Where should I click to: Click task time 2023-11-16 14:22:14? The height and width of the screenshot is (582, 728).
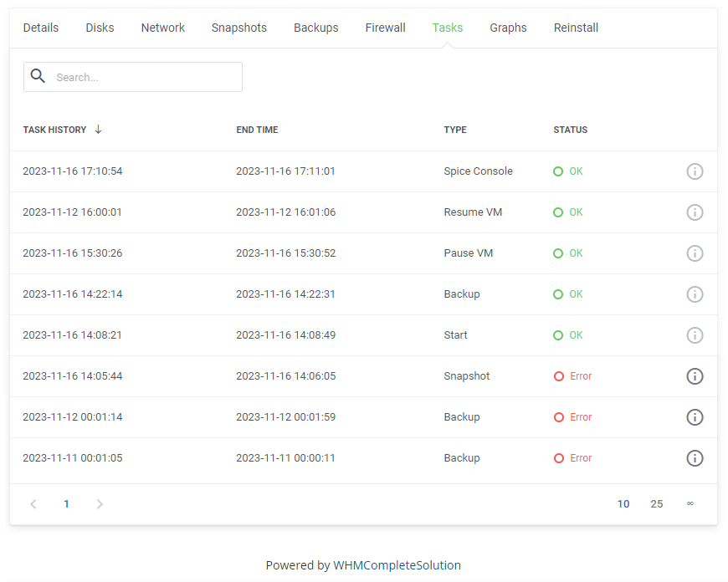coord(73,294)
